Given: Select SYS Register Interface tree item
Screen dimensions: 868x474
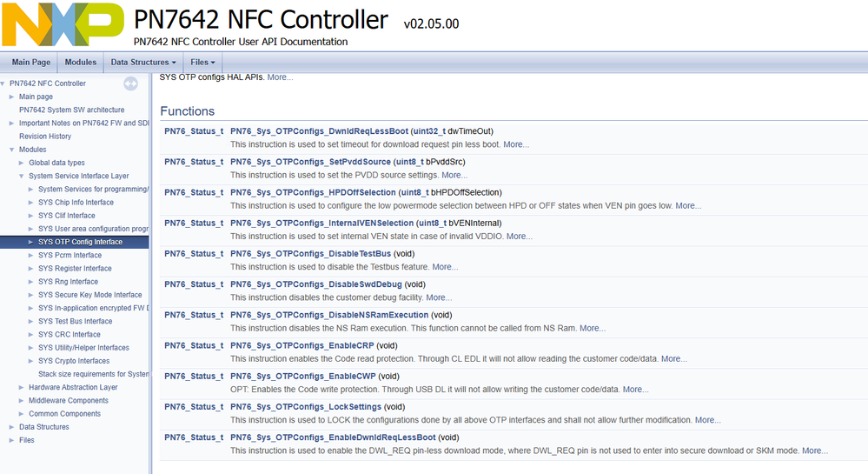Looking at the screenshot, I should pyautogui.click(x=75, y=269).
